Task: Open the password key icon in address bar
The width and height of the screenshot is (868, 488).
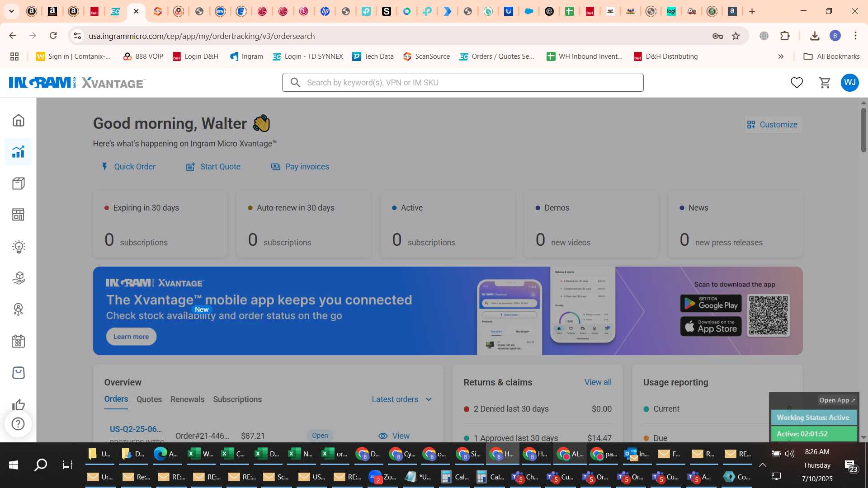Action: (717, 36)
